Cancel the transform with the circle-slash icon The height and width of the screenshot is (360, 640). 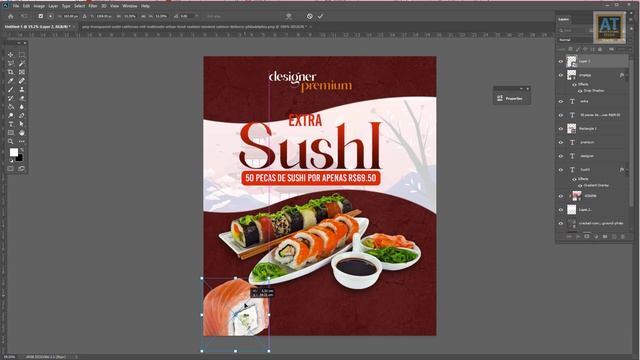coord(309,16)
